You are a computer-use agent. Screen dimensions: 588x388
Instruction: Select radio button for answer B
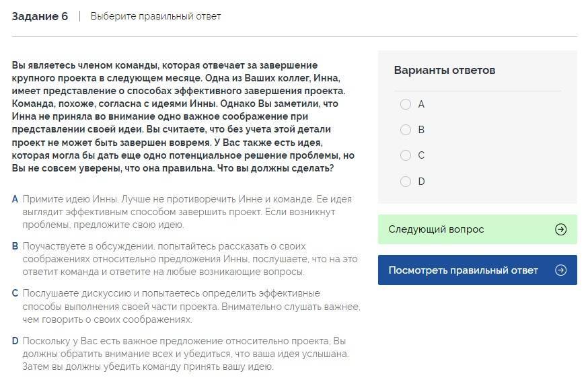405,130
